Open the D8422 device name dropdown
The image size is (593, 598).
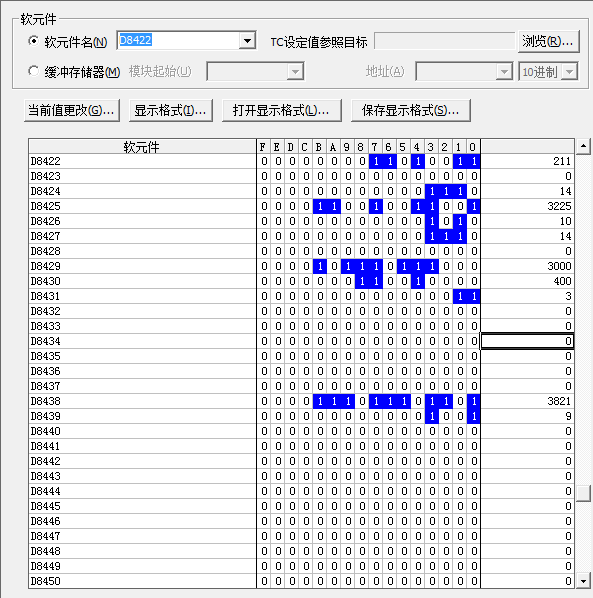click(247, 40)
